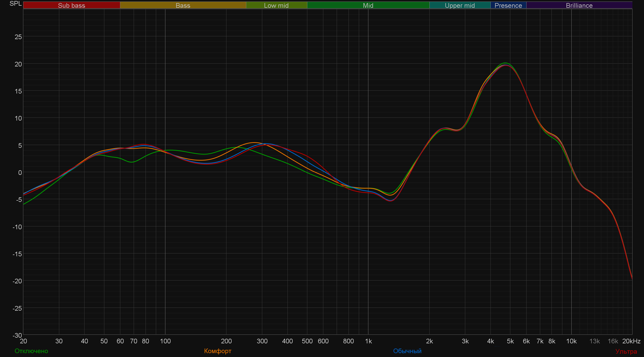The height and width of the screenshot is (357, 644).
Task: Click the 0 dB level axis label
Action: click(x=20, y=173)
